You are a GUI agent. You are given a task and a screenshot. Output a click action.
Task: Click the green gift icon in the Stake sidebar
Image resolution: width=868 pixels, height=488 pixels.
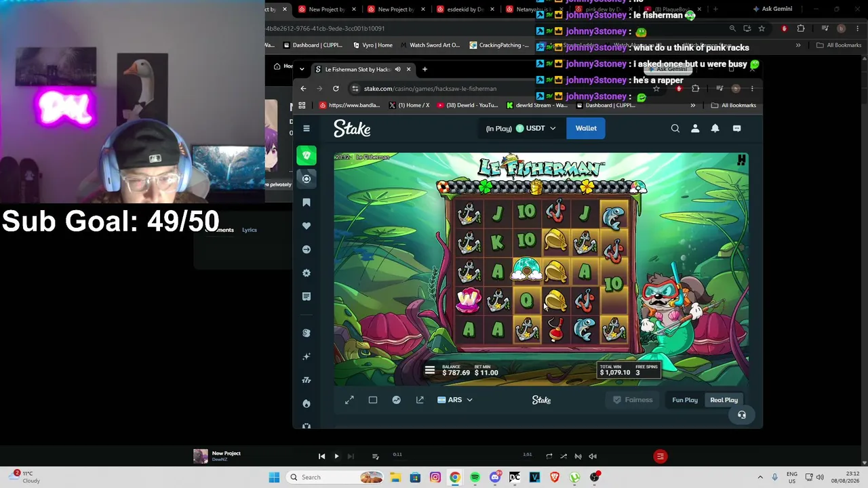[x=307, y=155]
